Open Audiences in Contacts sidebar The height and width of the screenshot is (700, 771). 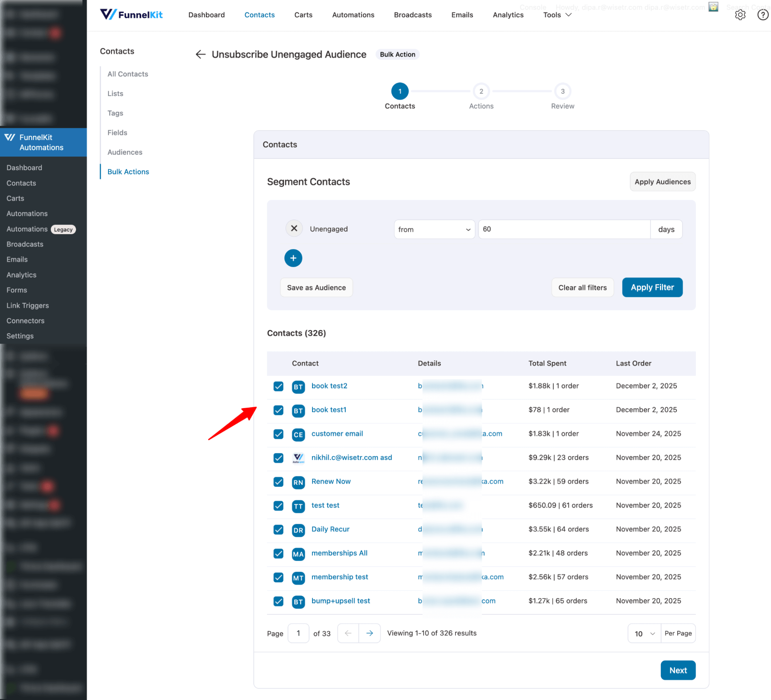(x=125, y=152)
